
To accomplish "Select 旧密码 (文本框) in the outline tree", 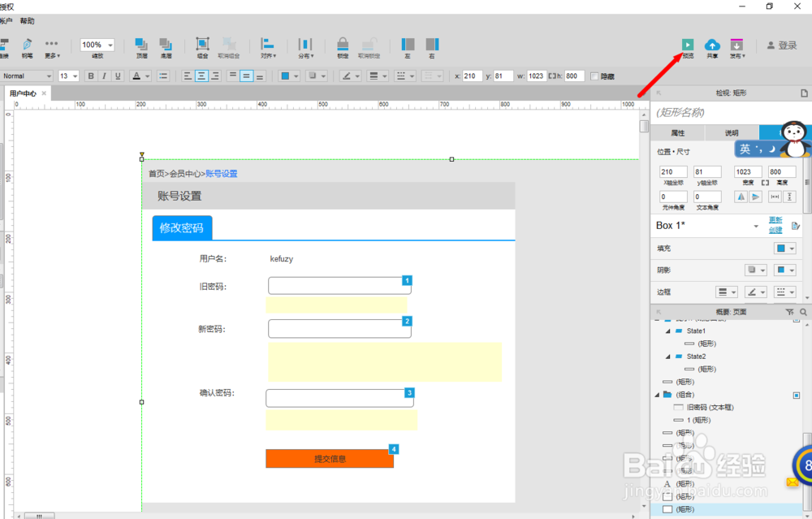I will click(x=710, y=407).
